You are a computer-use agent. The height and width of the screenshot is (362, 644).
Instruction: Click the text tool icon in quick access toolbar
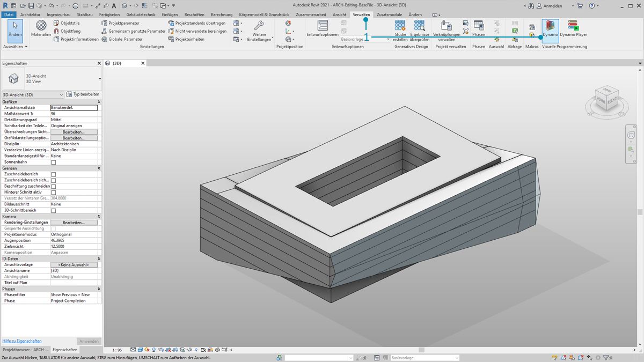(114, 6)
